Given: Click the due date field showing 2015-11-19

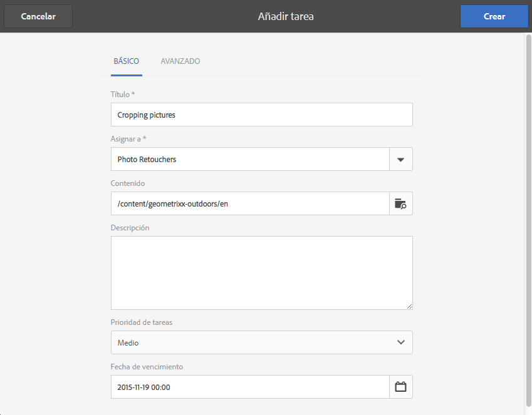Looking at the screenshot, I should click(250, 387).
